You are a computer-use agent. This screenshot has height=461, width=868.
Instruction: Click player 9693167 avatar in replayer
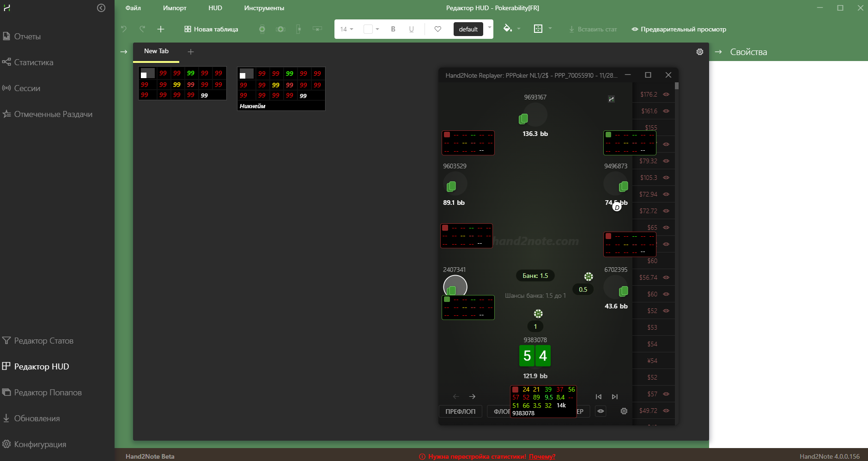[535, 114]
